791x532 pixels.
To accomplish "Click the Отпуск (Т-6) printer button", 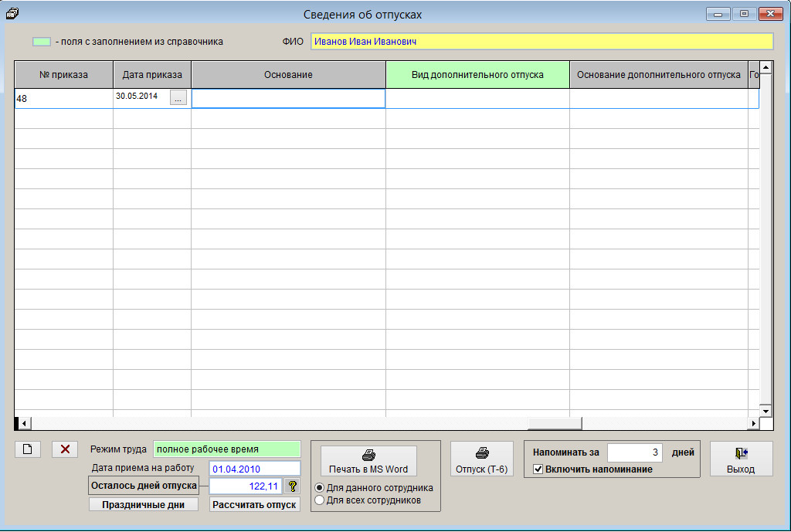I will coord(481,461).
